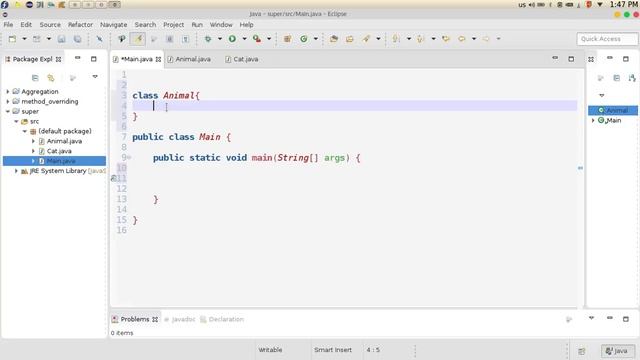Click the Save All toolbar icon

tap(77, 39)
